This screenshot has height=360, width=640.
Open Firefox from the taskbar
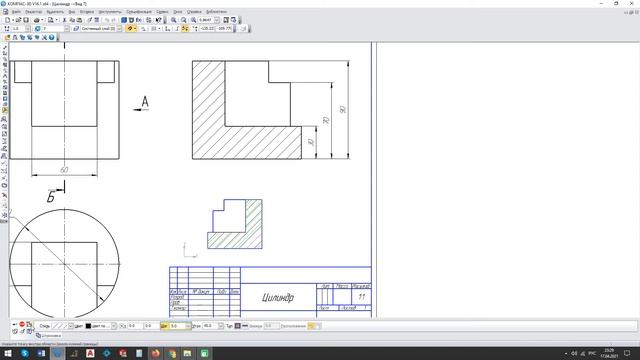156,353
